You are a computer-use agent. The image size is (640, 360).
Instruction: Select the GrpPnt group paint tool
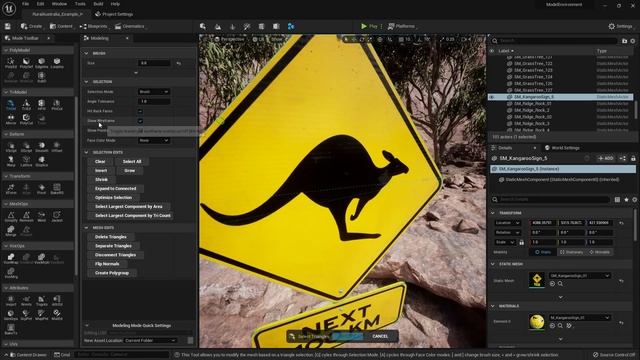[x=26, y=315]
